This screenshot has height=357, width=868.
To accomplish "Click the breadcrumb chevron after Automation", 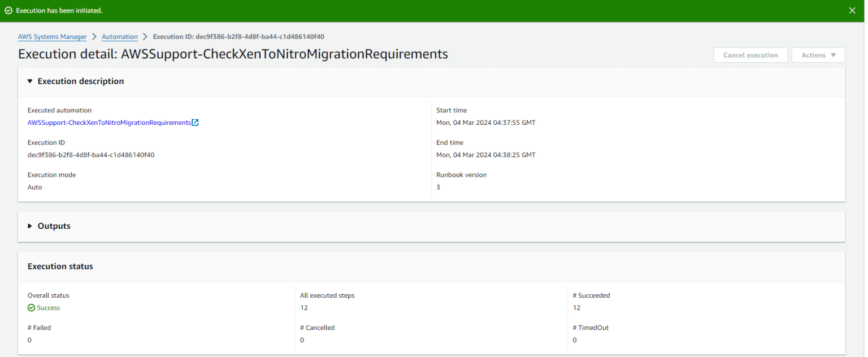I will (x=145, y=37).
